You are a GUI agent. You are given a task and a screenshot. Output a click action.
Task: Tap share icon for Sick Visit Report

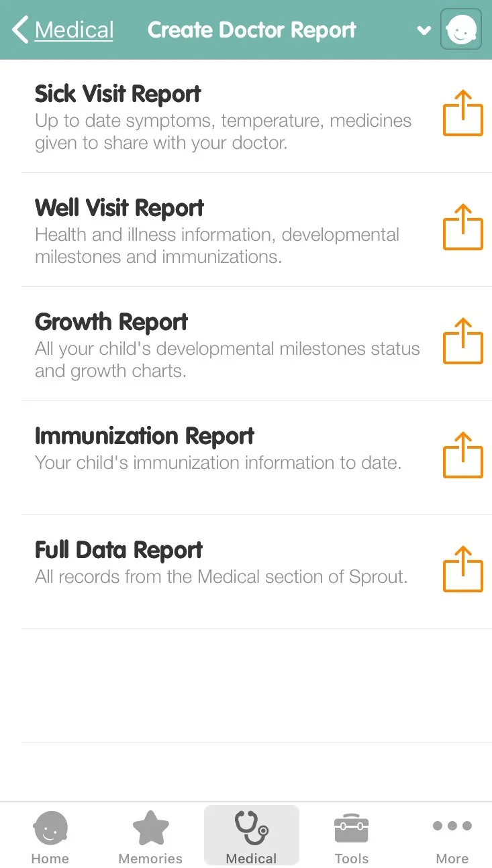pyautogui.click(x=463, y=113)
